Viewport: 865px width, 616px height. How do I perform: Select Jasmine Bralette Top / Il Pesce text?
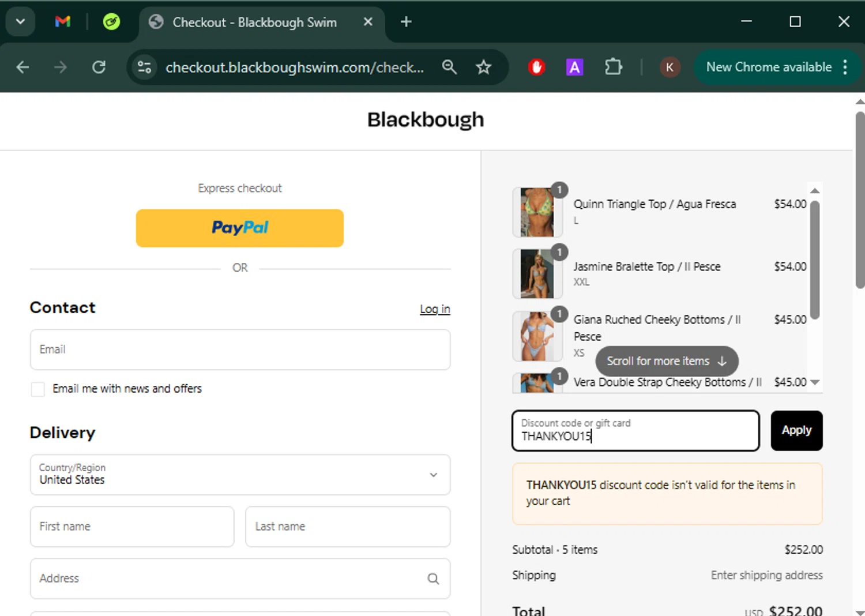point(647,266)
